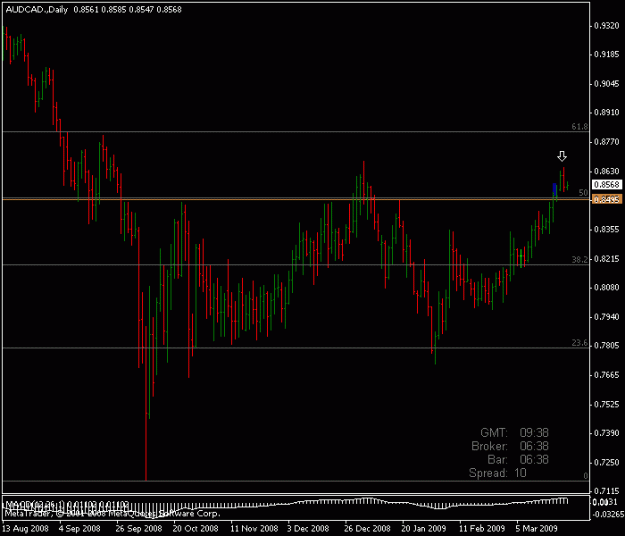Click the 0.9320 price axis label
This screenshot has width=625, height=536.
point(607,26)
